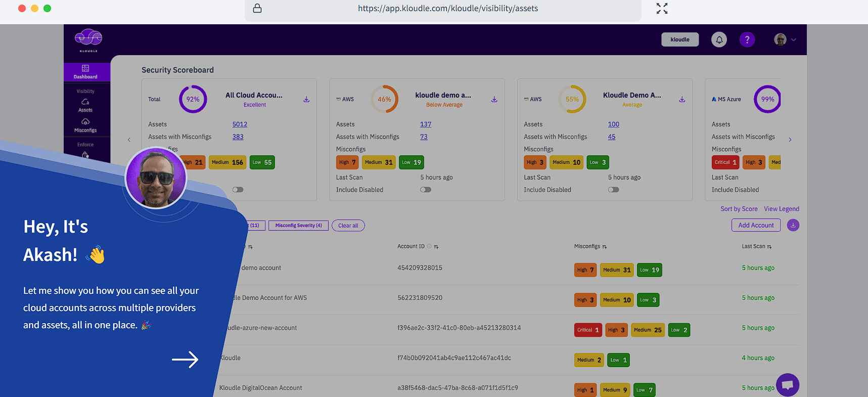Image resolution: width=868 pixels, height=397 pixels.
Task: Open the chat support bubble
Action: 788,385
